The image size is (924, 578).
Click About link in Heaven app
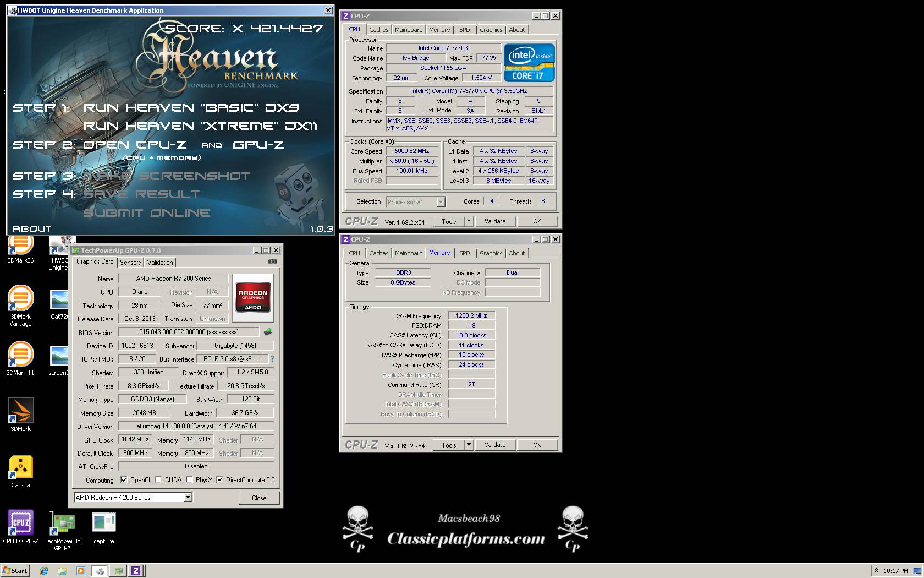[32, 229]
